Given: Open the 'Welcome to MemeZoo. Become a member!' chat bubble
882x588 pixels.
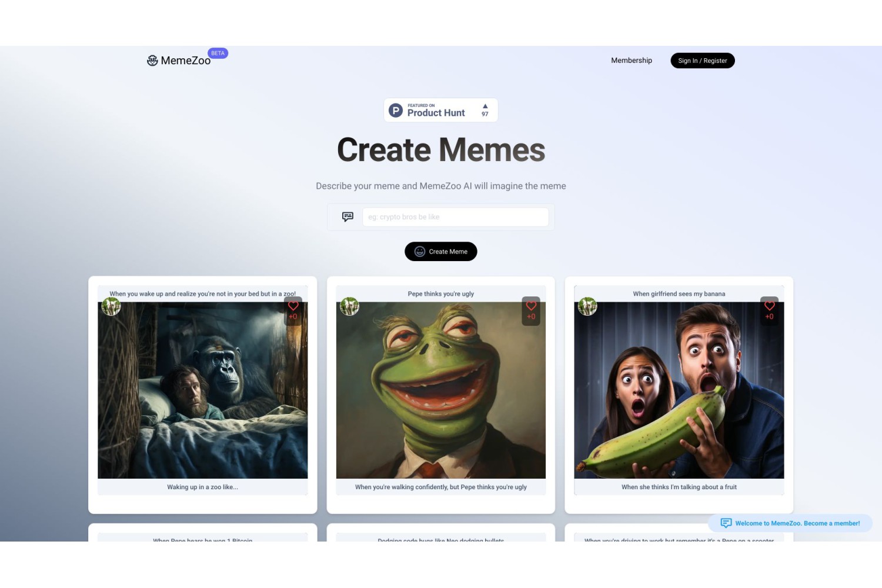Looking at the screenshot, I should (790, 523).
